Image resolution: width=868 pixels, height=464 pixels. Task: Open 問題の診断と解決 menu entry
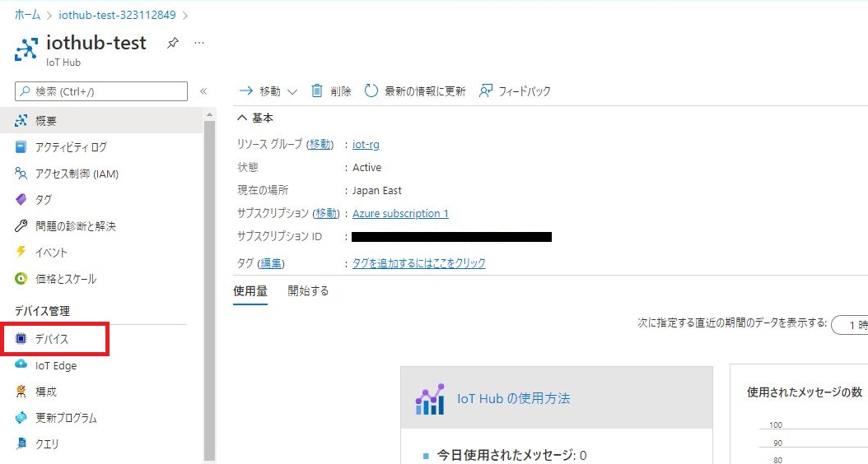pyautogui.click(x=75, y=225)
